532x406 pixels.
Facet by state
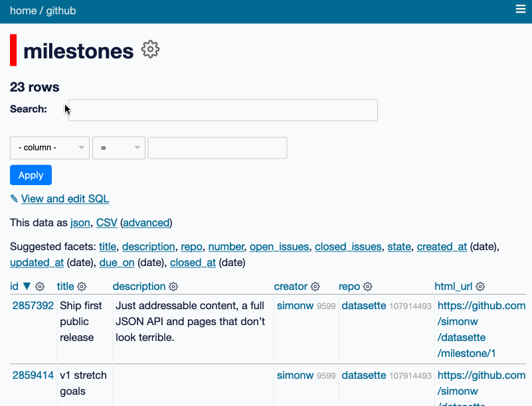[x=399, y=247]
